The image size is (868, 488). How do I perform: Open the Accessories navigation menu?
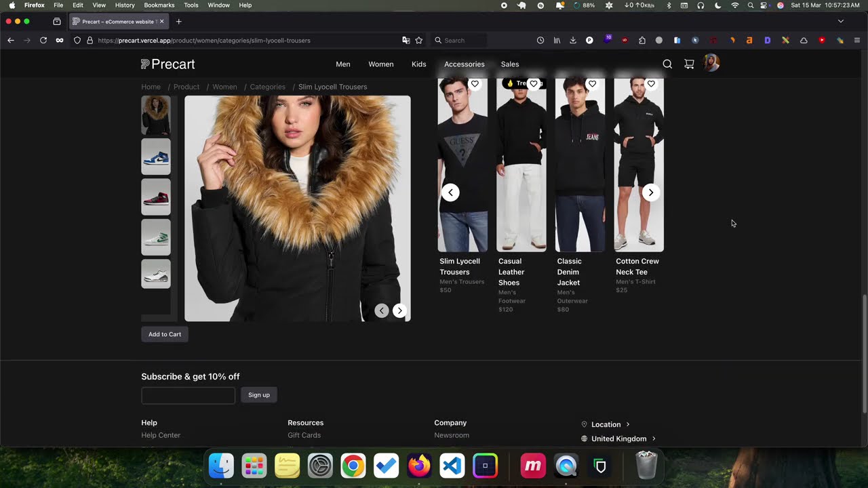pyautogui.click(x=465, y=64)
